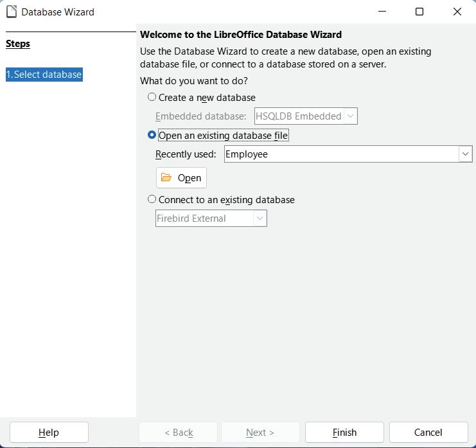The image size is (476, 448).
Task: Click the Steps heading in the sidebar
Action: click(18, 44)
